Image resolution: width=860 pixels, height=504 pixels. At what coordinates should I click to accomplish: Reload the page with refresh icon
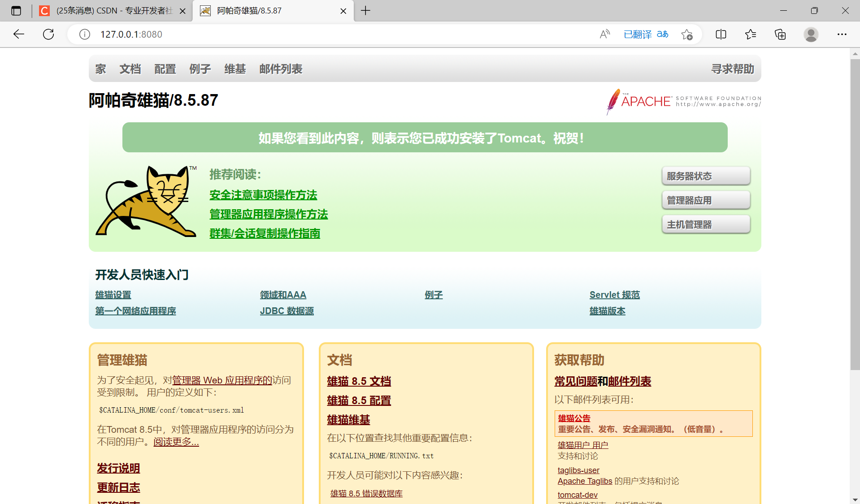(x=48, y=34)
